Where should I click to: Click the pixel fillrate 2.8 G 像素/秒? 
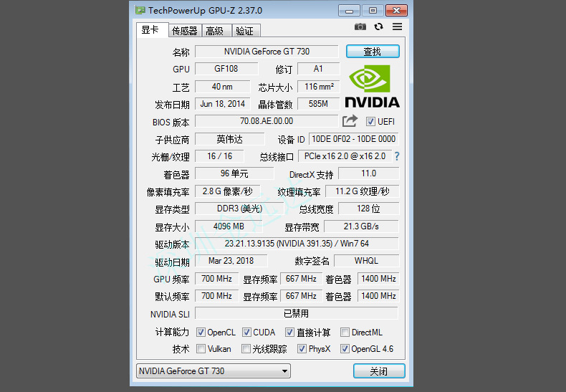click(x=227, y=191)
